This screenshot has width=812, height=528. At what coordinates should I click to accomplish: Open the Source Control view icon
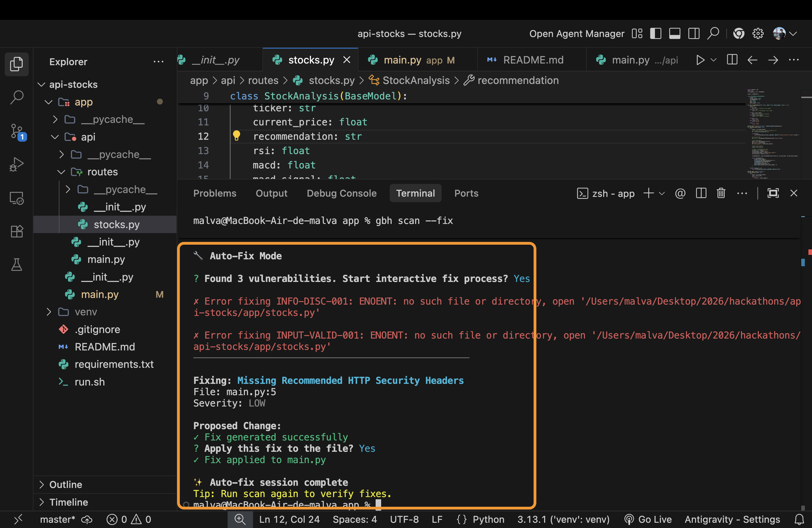pyautogui.click(x=16, y=131)
